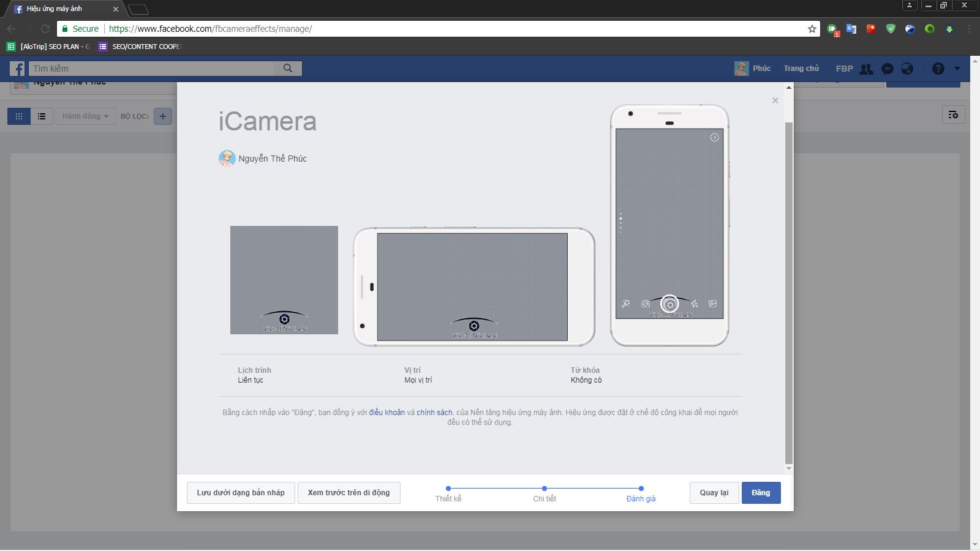
Task: Close the iCamera dialog
Action: click(x=775, y=100)
